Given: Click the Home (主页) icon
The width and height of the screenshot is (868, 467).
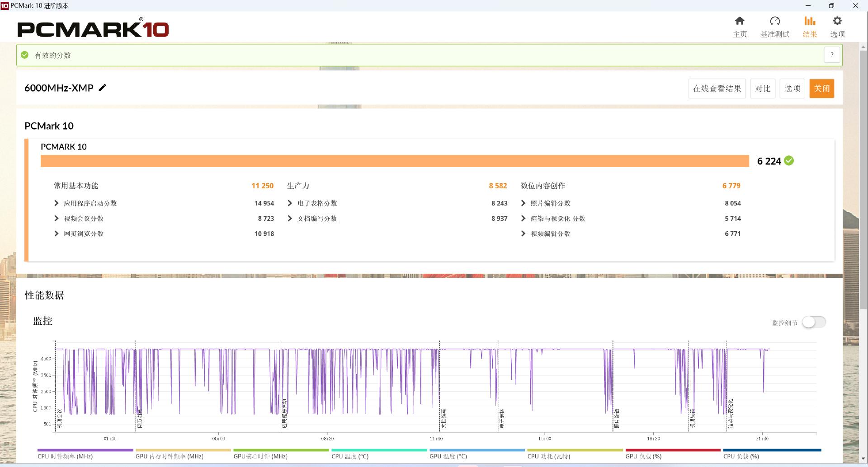Looking at the screenshot, I should [740, 21].
